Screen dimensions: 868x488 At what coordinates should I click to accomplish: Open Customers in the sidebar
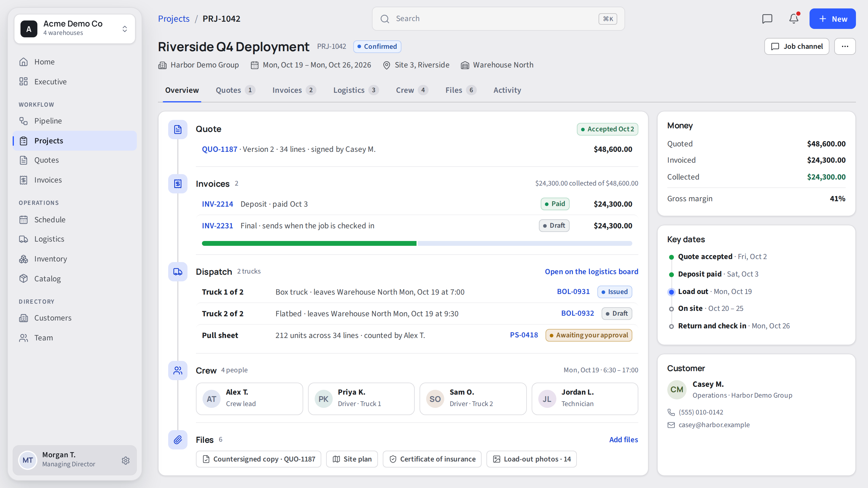(x=75, y=318)
